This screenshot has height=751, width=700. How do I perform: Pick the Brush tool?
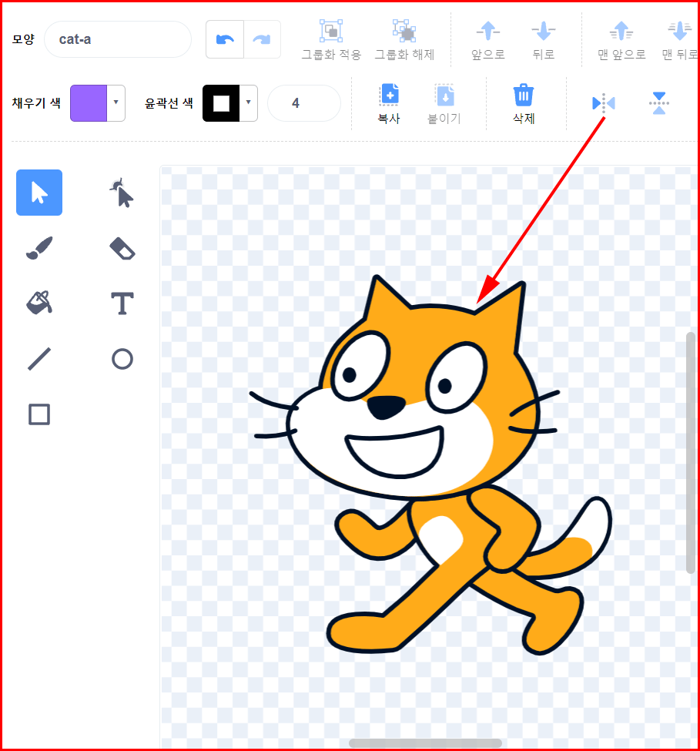(x=39, y=248)
